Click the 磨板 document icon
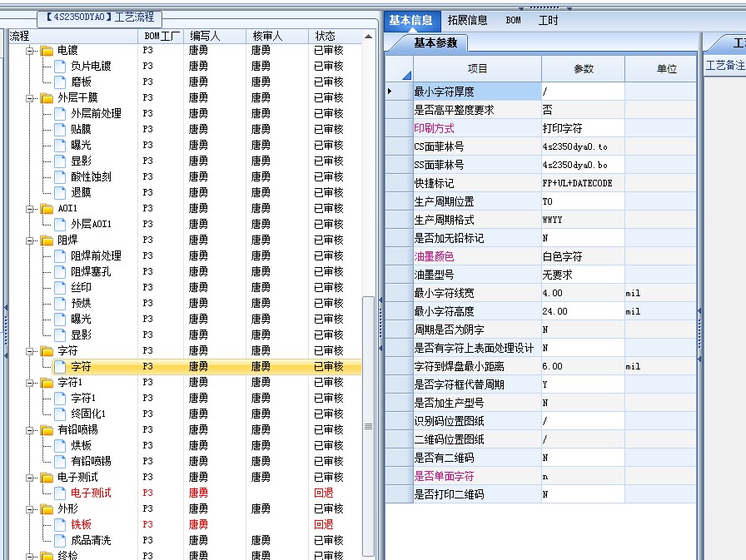Viewport: 746px width, 560px height. [x=60, y=82]
